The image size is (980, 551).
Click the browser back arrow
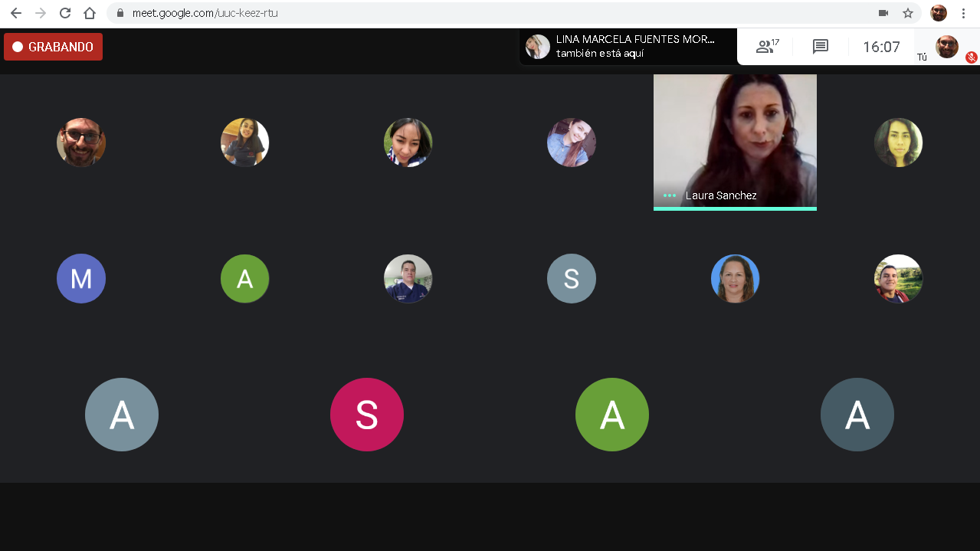click(16, 13)
